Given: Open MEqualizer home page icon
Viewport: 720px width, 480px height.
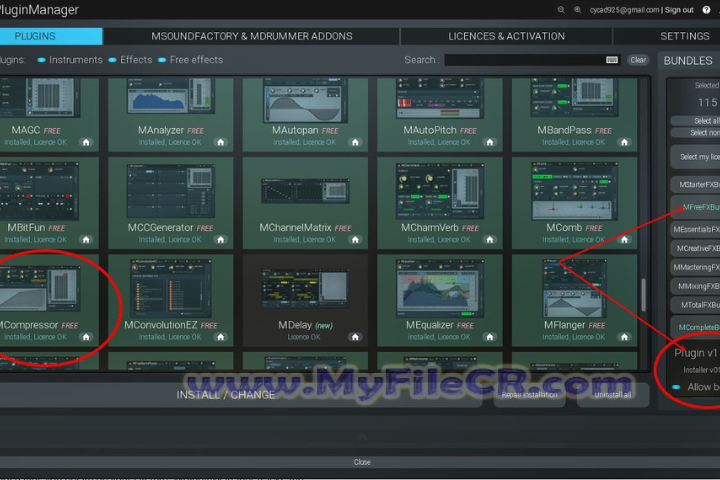Looking at the screenshot, I should click(489, 337).
